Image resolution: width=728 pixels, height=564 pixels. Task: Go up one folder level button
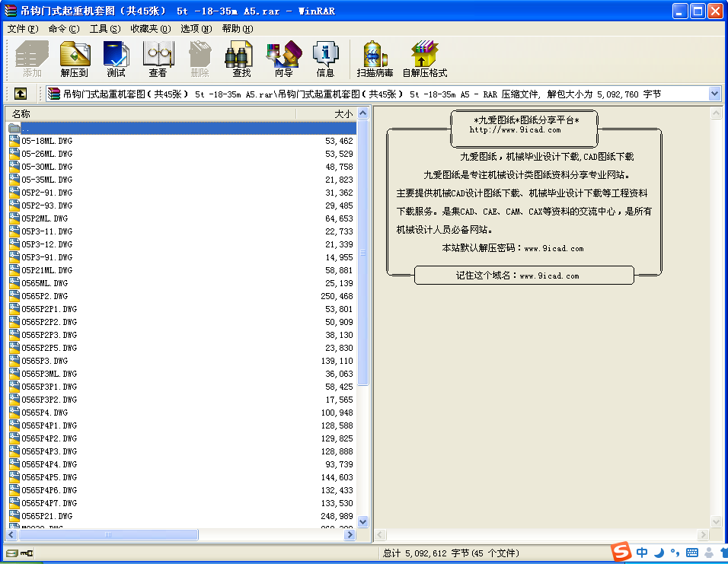(21, 94)
